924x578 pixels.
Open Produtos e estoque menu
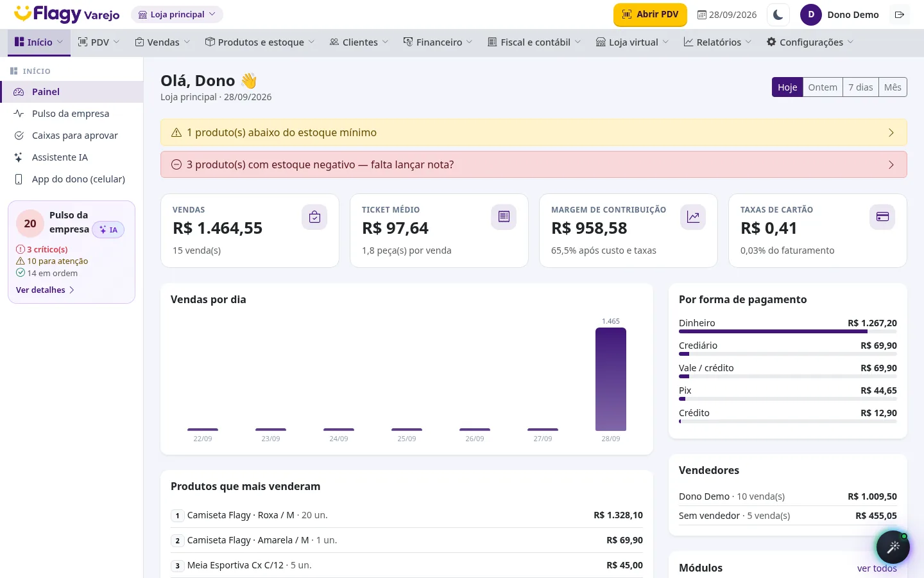tap(260, 42)
